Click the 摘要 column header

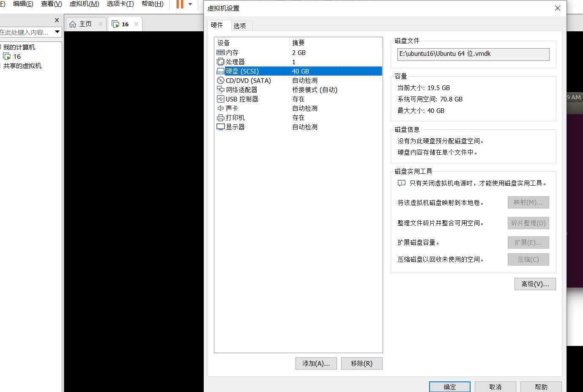coord(336,43)
